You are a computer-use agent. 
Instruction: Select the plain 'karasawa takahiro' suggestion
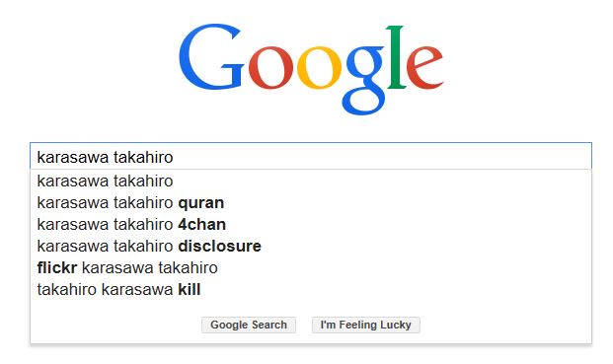(311, 182)
